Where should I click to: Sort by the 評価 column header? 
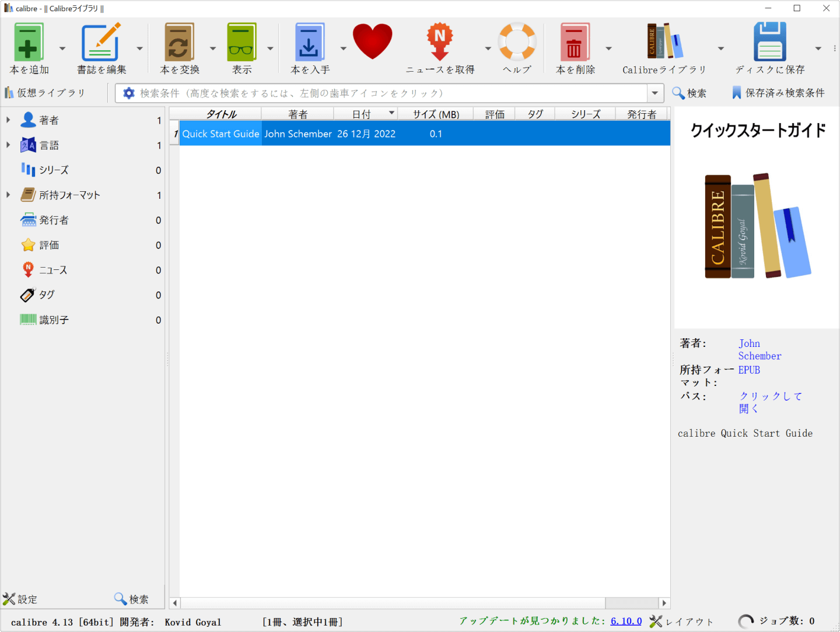tap(495, 114)
